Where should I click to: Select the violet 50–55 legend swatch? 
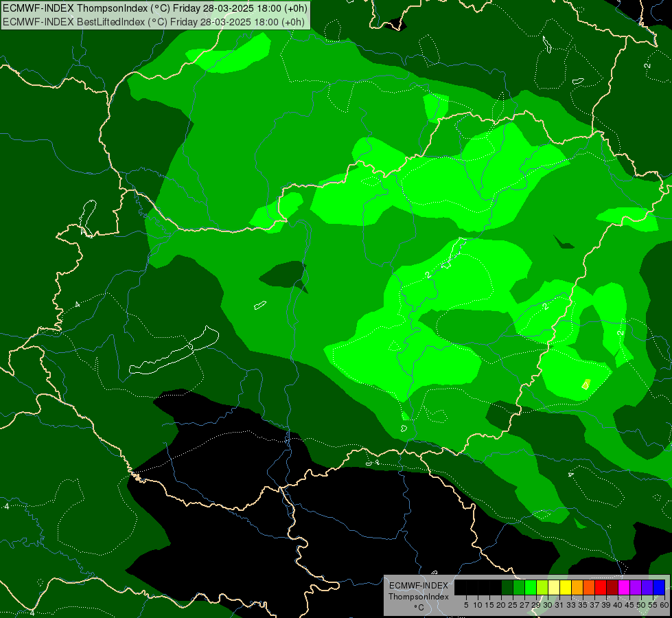coord(647,587)
